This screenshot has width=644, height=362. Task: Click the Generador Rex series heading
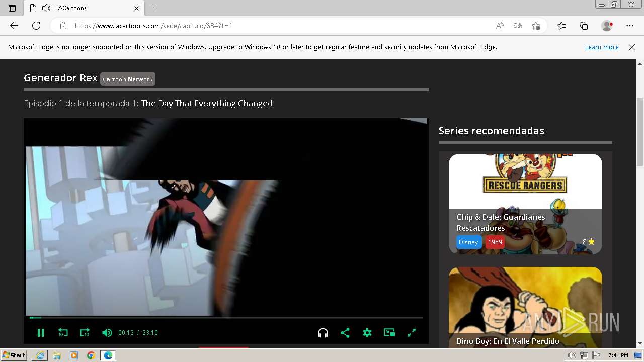click(x=60, y=78)
